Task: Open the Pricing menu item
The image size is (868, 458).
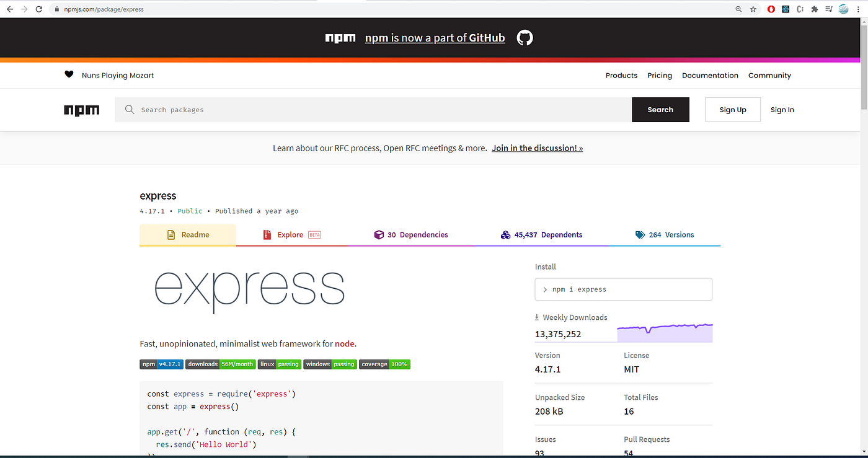Action: pos(659,75)
